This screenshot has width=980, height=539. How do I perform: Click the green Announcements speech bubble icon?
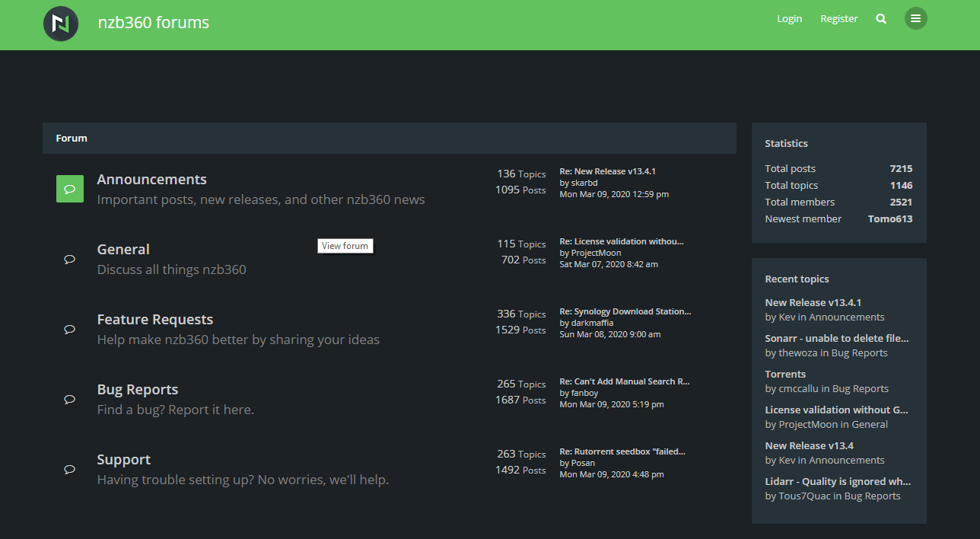click(69, 188)
